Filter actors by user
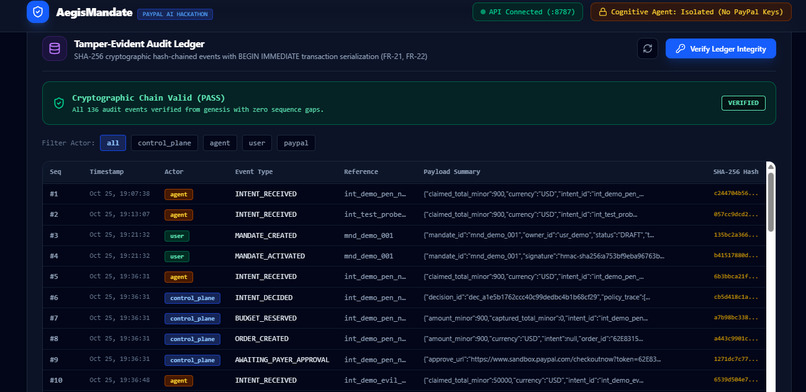This screenshot has width=806, height=392. pyautogui.click(x=257, y=143)
